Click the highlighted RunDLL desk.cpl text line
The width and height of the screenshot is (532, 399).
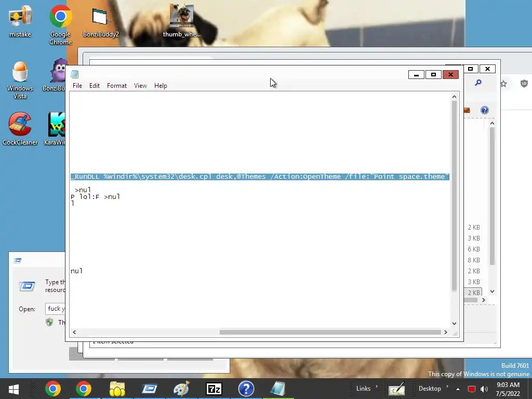tap(260, 177)
